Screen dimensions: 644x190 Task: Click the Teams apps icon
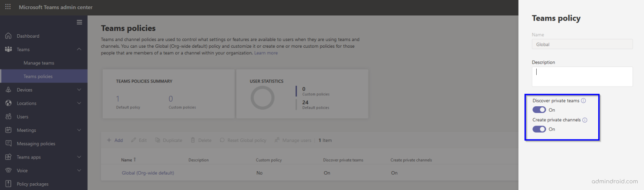pos(8,157)
